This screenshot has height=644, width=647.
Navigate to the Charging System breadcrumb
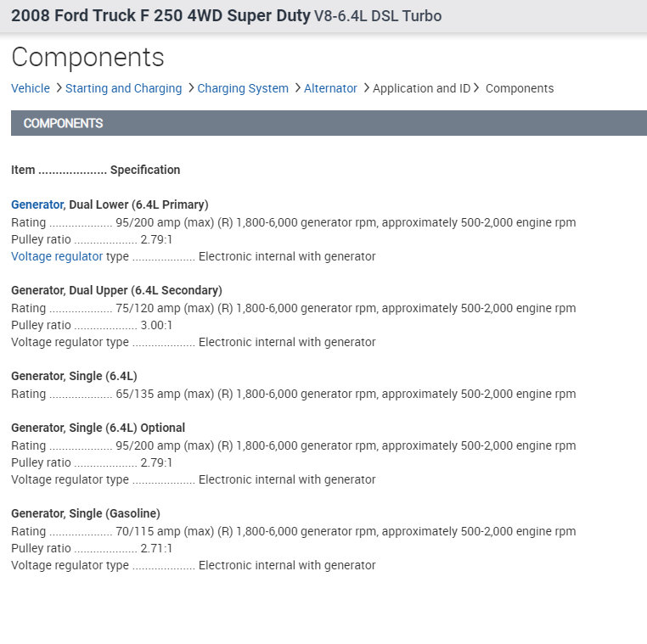[243, 88]
